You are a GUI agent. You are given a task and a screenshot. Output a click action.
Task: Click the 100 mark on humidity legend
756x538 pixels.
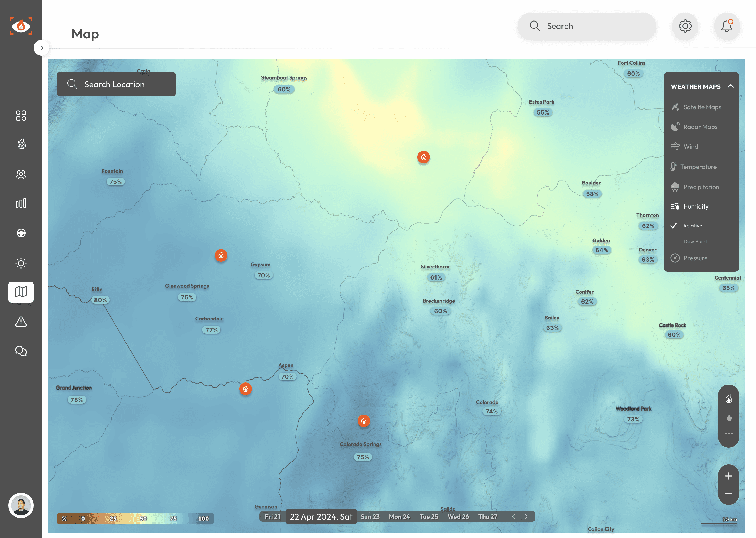point(203,519)
